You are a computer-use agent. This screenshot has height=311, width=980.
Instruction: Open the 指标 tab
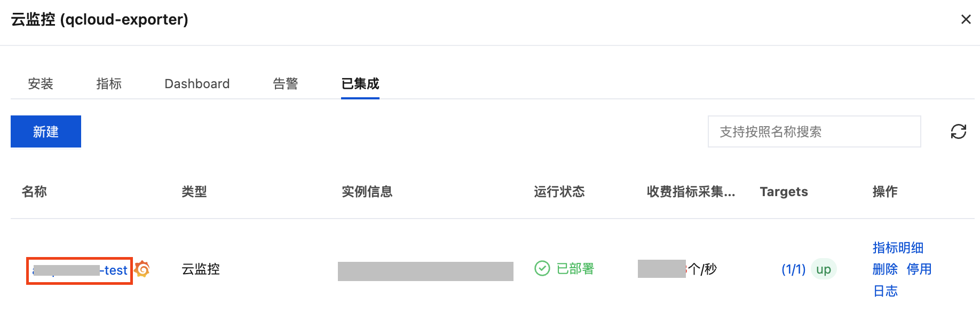pos(109,84)
